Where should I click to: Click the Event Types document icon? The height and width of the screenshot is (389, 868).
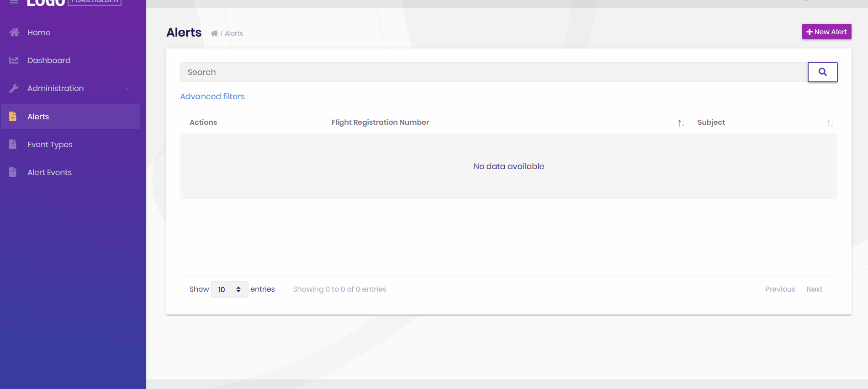(x=13, y=144)
